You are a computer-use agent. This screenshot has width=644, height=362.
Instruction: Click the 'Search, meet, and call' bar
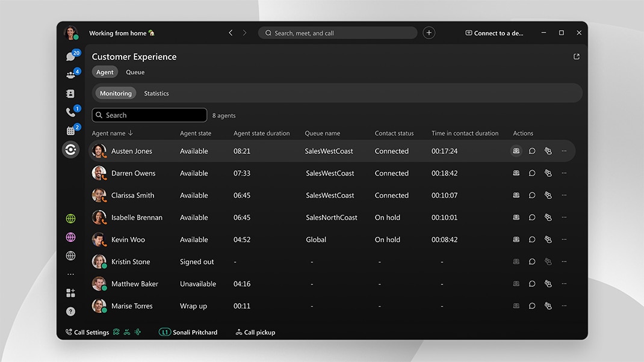pyautogui.click(x=338, y=33)
